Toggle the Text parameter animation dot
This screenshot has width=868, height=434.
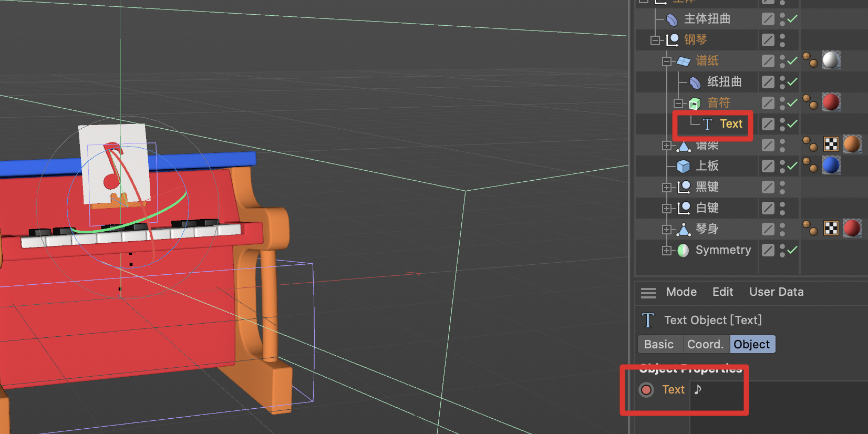tap(646, 390)
